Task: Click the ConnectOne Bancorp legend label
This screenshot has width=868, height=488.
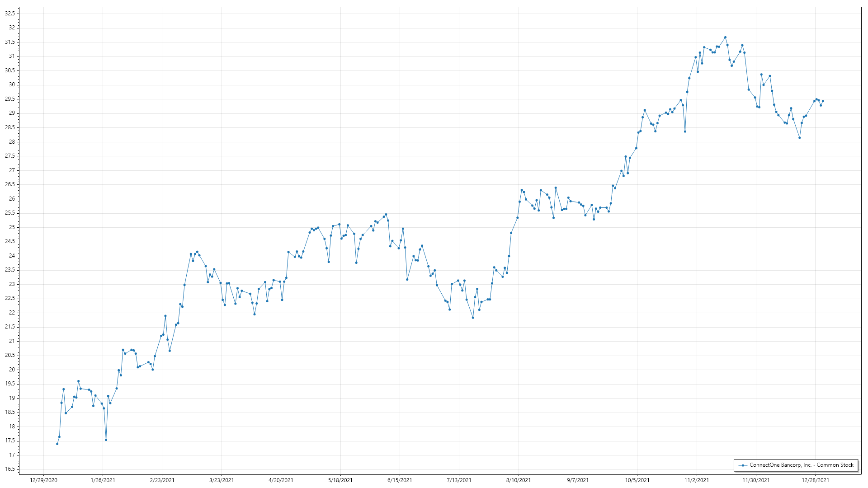Action: (801, 465)
